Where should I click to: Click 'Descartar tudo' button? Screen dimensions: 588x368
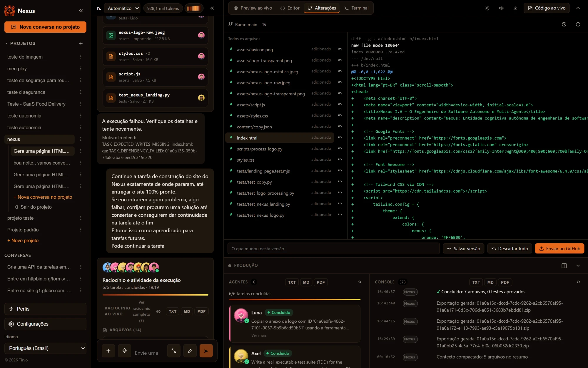coord(510,249)
